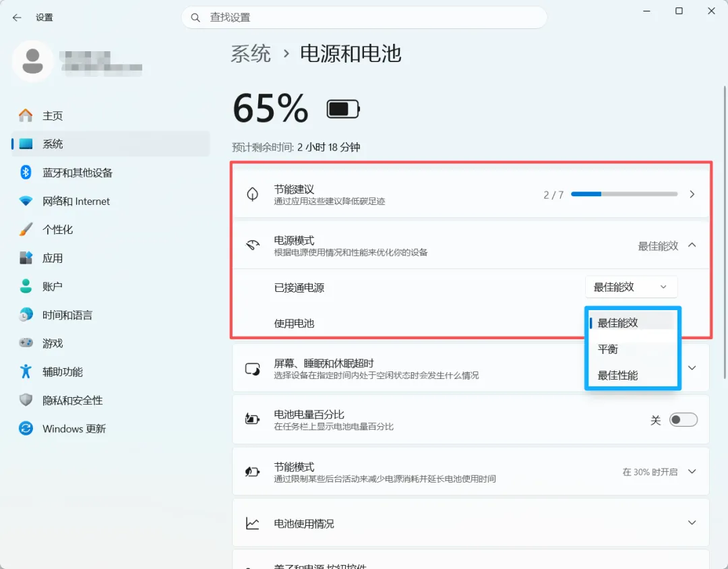Image resolution: width=728 pixels, height=569 pixels.
Task: Click the energy recommendations leaf icon
Action: tap(253, 194)
